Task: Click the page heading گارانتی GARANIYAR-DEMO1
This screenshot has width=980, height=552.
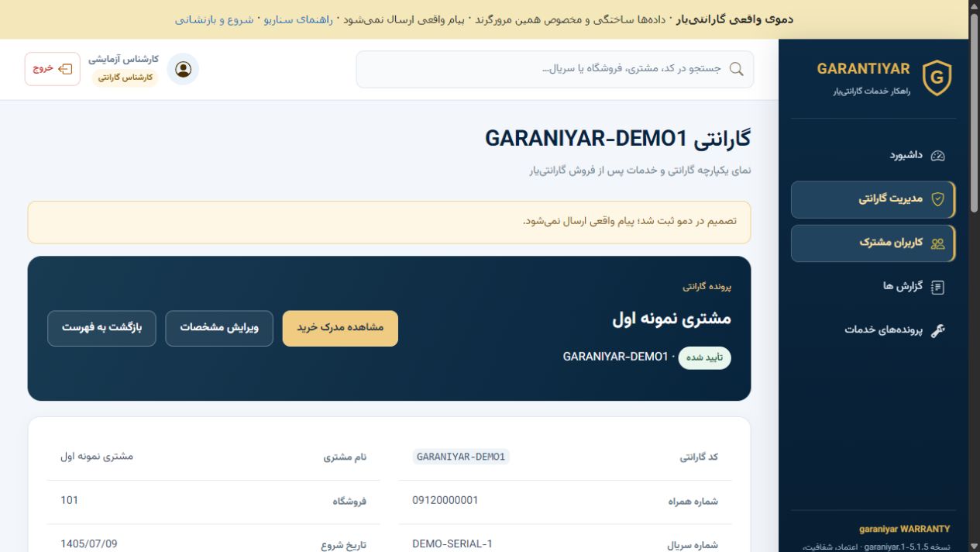Action: pyautogui.click(x=617, y=139)
